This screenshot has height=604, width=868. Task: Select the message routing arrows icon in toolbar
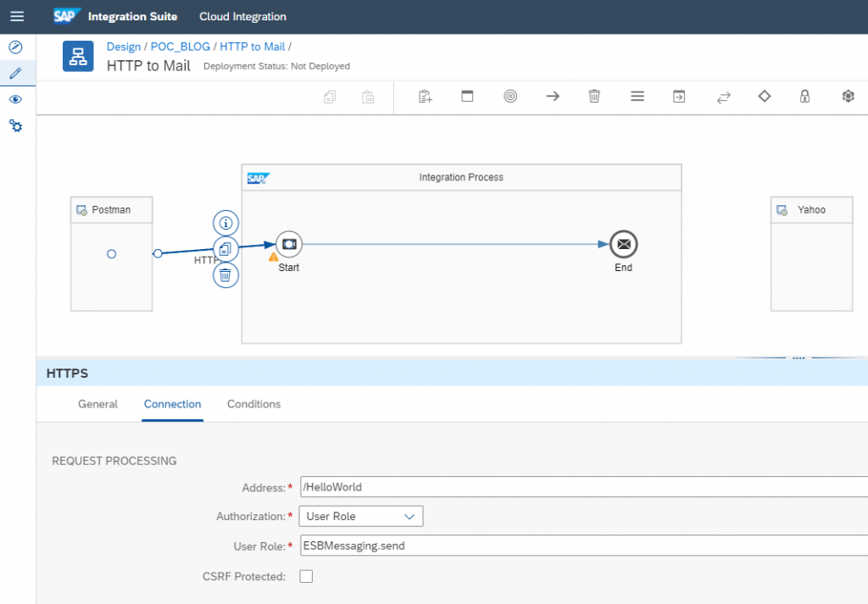coord(724,97)
